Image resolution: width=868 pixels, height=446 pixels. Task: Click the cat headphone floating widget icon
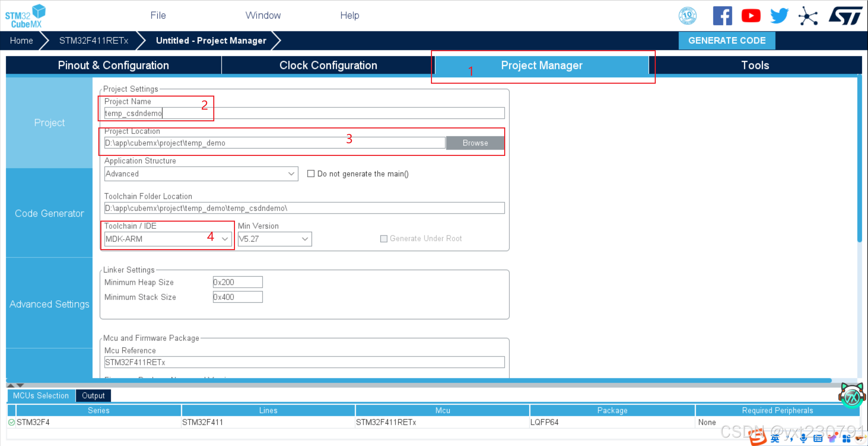tap(851, 397)
